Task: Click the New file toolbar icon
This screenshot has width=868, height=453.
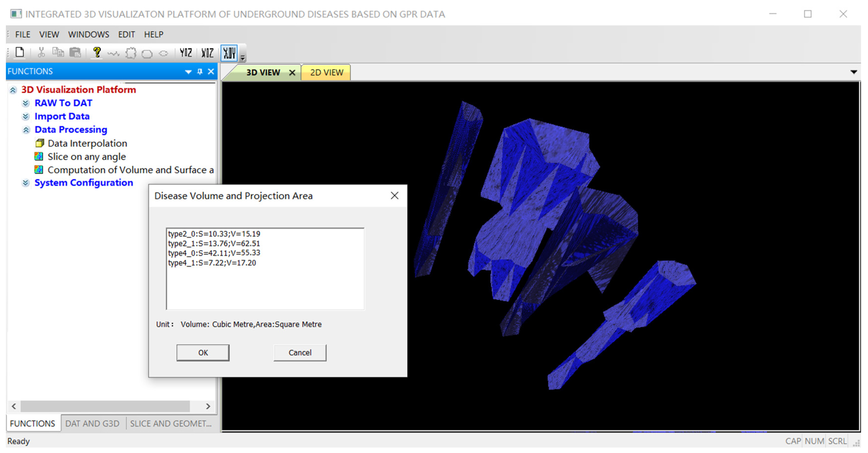Action: [x=20, y=52]
